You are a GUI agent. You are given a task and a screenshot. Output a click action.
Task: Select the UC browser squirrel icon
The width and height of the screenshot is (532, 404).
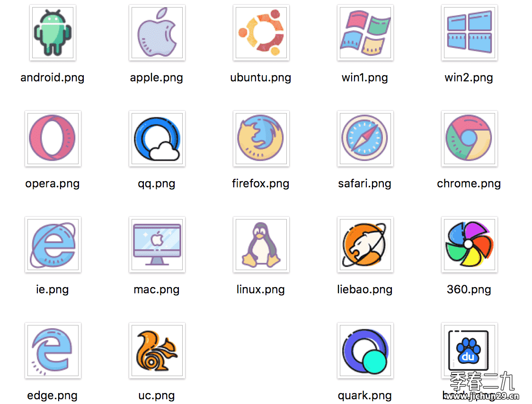157,351
